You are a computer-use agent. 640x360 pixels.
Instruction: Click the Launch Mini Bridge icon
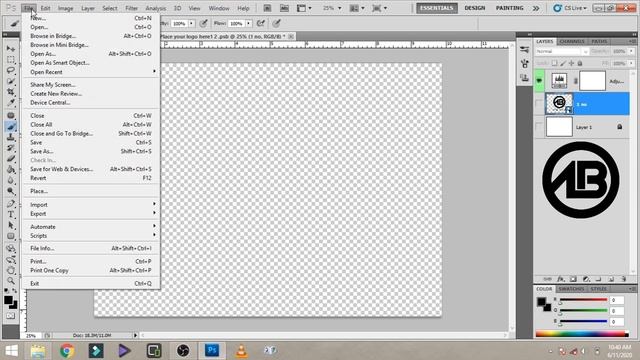coord(284,8)
